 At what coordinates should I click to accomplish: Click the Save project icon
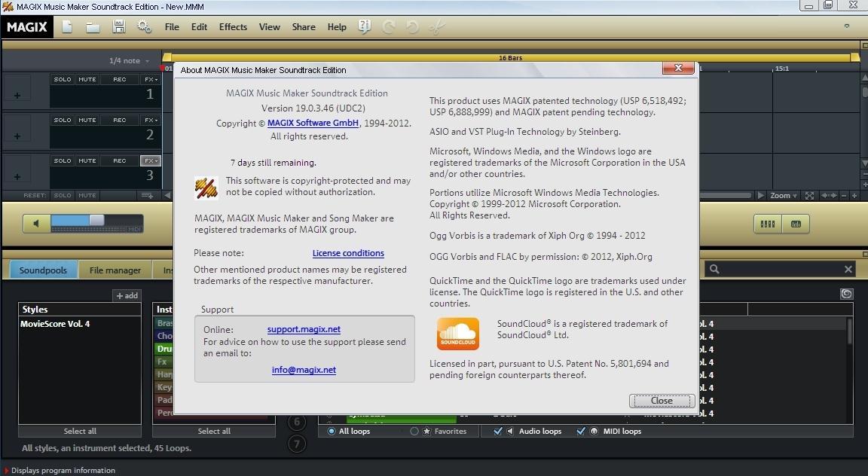pos(118,26)
